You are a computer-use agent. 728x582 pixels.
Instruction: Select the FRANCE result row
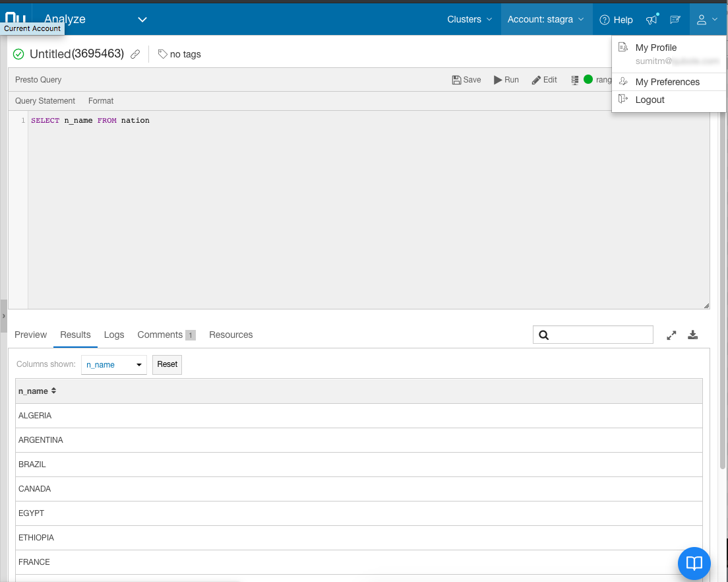(x=359, y=562)
